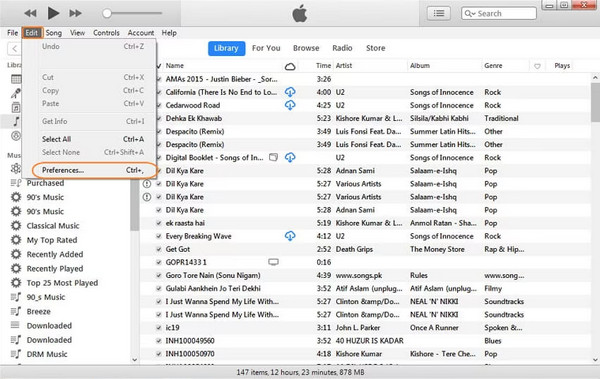
Task: Open the Song menu
Action: (x=54, y=33)
